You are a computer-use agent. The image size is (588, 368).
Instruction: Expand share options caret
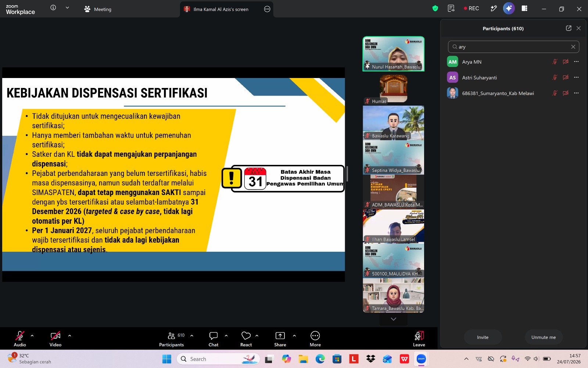294,336
